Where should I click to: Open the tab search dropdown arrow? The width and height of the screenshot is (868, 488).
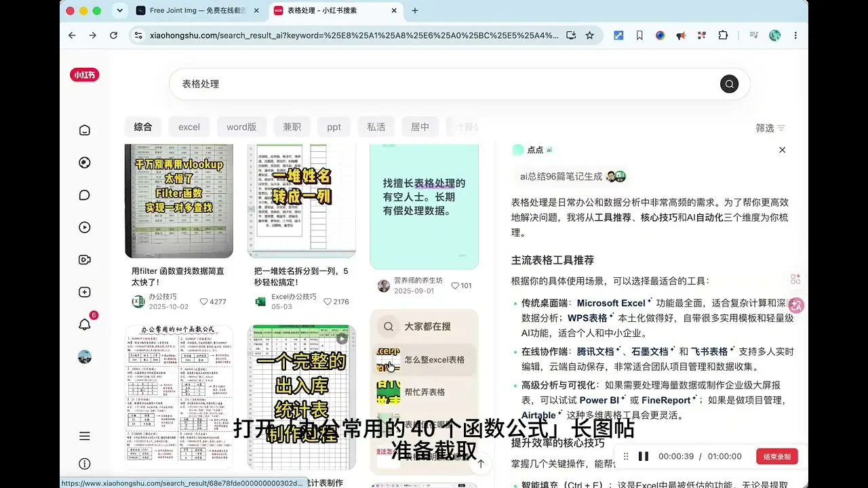(120, 10)
